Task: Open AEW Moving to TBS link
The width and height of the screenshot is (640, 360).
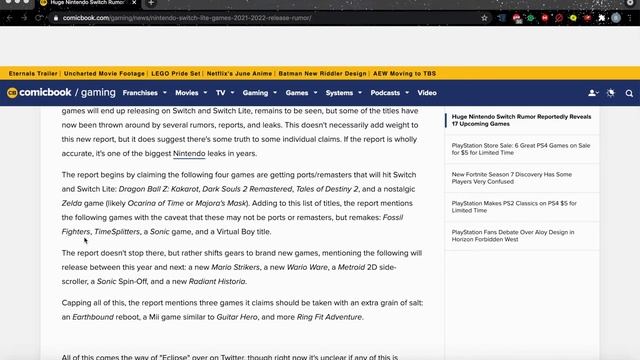Action: pyautogui.click(x=404, y=73)
